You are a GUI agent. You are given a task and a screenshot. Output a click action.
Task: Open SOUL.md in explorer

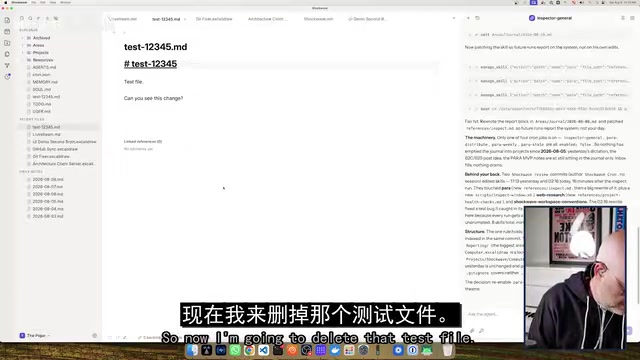click(x=42, y=89)
